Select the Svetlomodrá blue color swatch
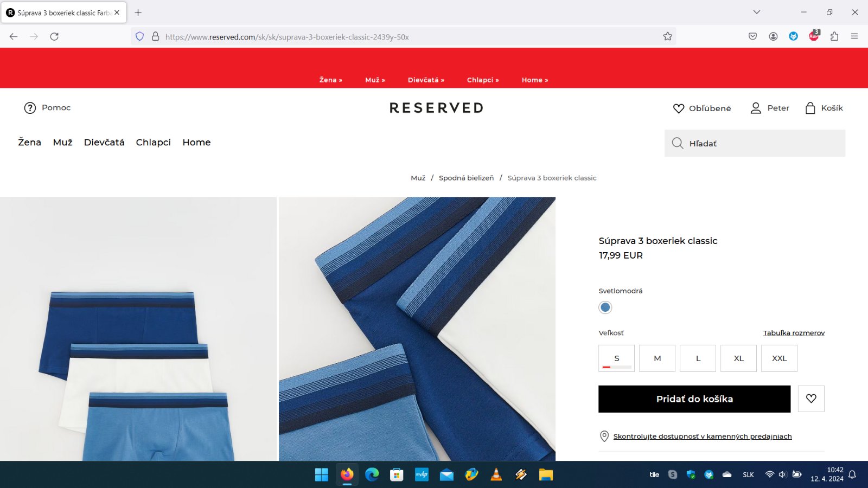The width and height of the screenshot is (868, 488). (x=605, y=307)
